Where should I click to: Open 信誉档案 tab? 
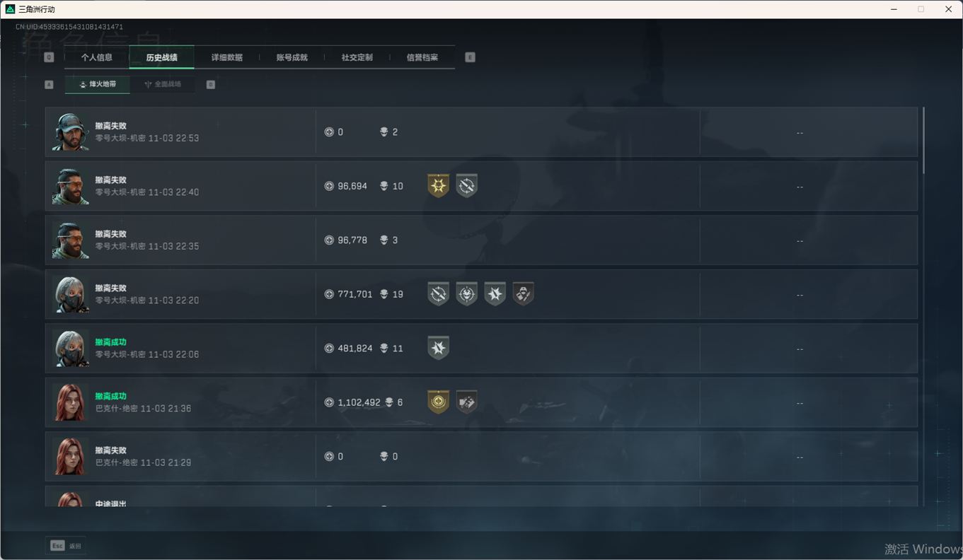[422, 57]
